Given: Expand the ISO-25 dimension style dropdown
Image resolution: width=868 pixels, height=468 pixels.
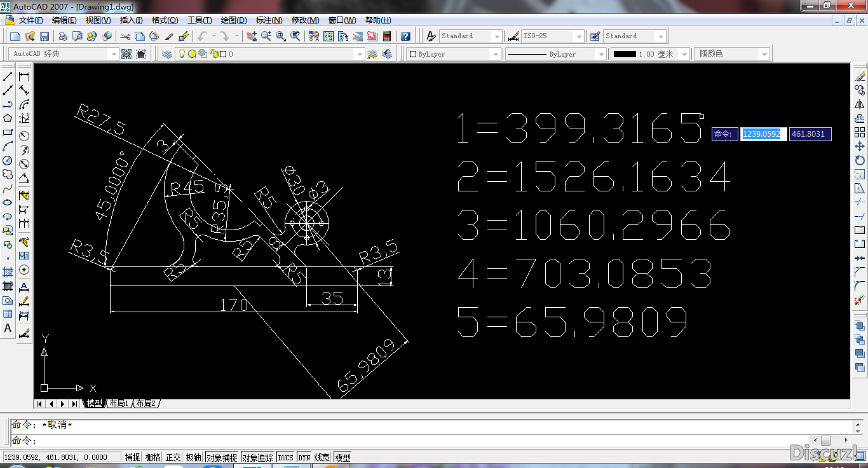Looking at the screenshot, I should tap(579, 36).
